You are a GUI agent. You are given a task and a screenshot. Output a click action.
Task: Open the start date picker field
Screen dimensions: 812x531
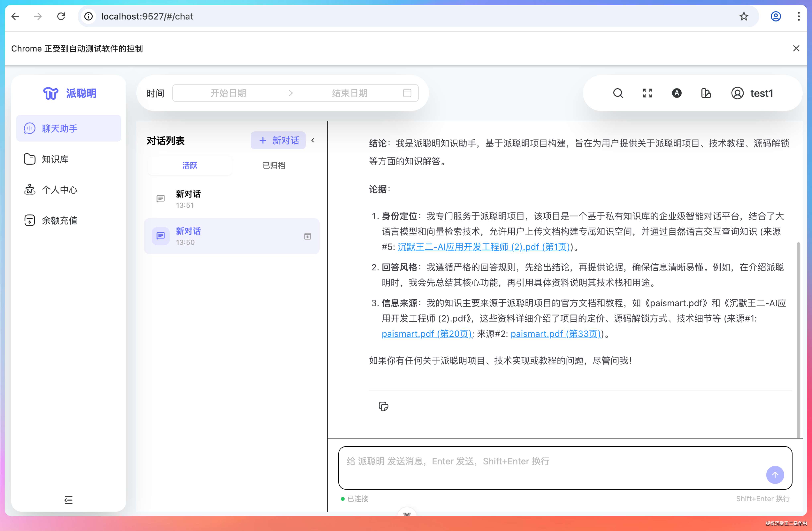[228, 93]
